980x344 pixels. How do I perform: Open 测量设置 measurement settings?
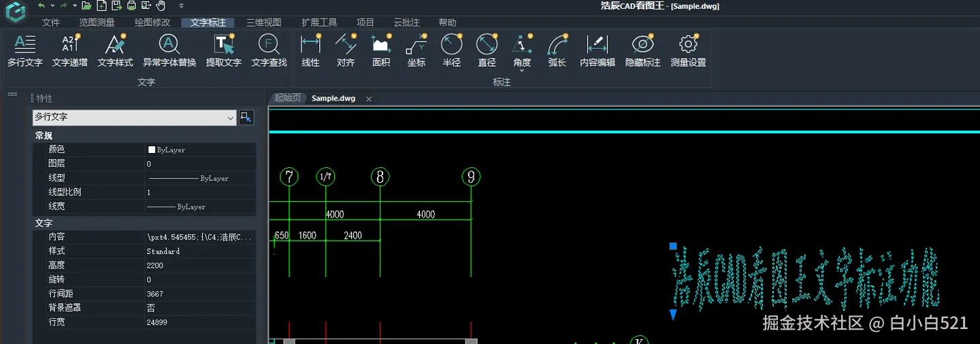[688, 52]
